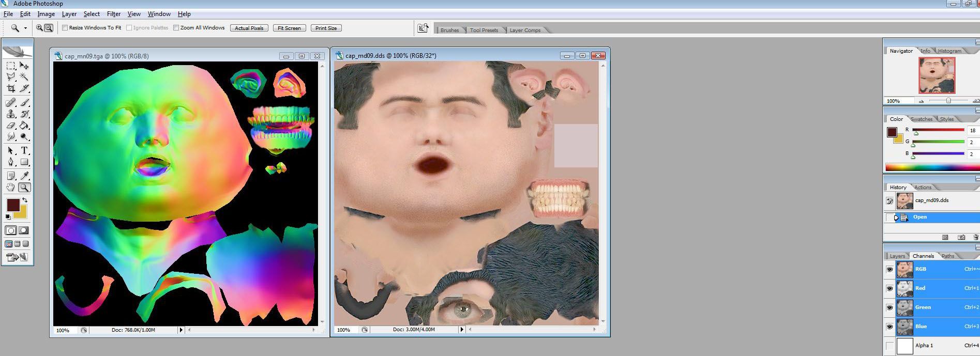Select the Smudge tool
Viewport: 980px width, 356px height.
11,136
